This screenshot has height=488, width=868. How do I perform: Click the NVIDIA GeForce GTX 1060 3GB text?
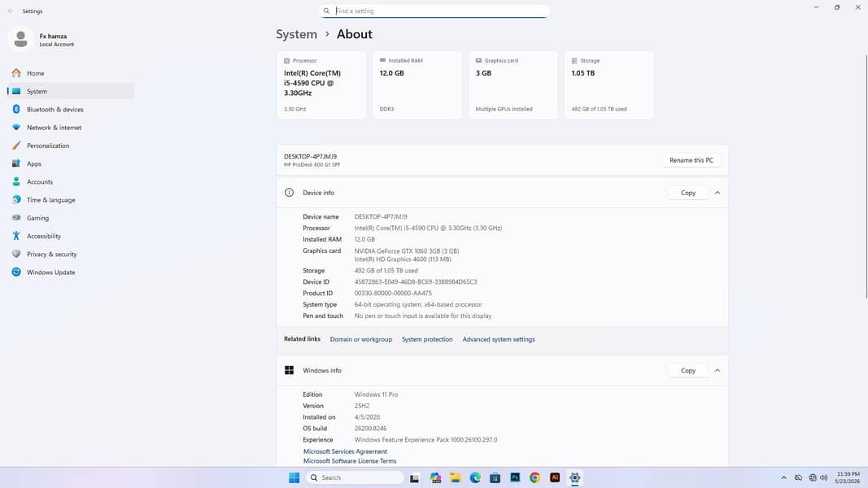[x=406, y=251]
